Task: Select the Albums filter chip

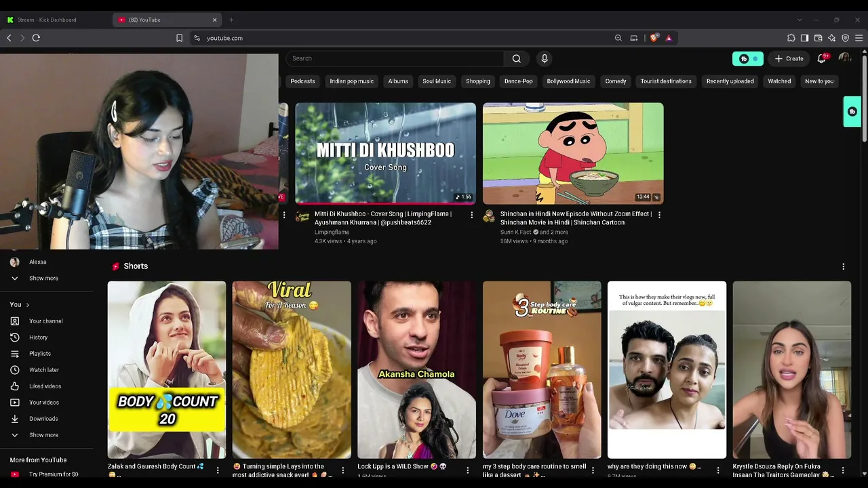Action: [x=398, y=81]
